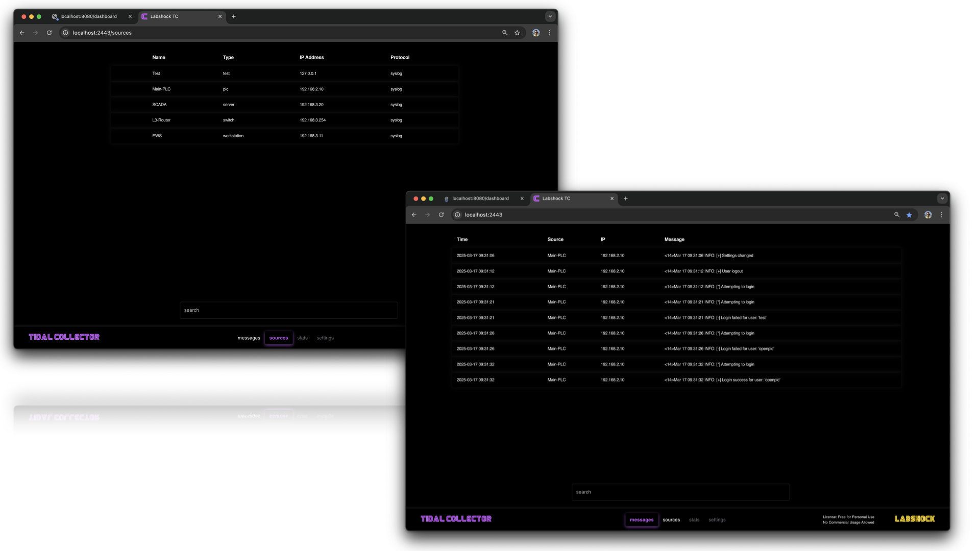Open settings nav in sources window
The width and height of the screenshot is (980, 551).
pos(325,338)
